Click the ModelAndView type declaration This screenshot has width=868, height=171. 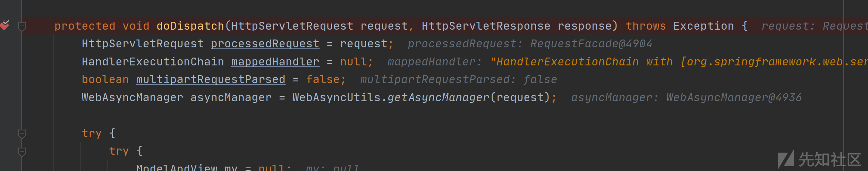pos(176,167)
